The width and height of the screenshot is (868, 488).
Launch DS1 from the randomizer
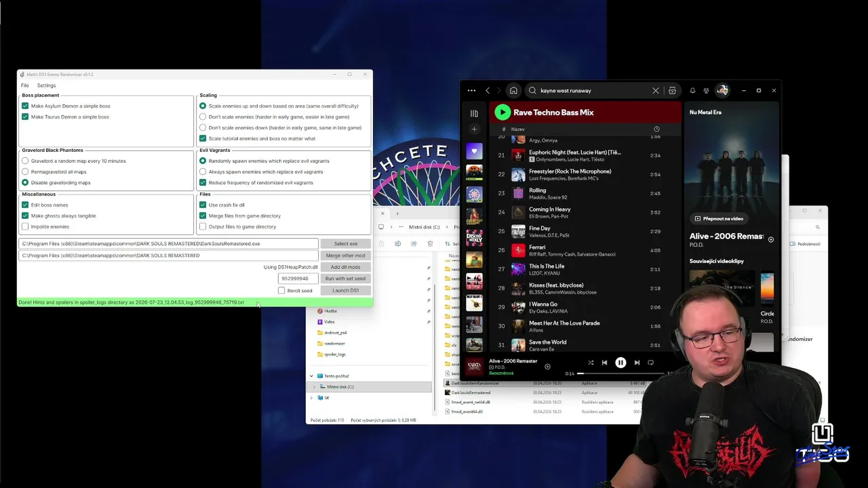(345, 291)
